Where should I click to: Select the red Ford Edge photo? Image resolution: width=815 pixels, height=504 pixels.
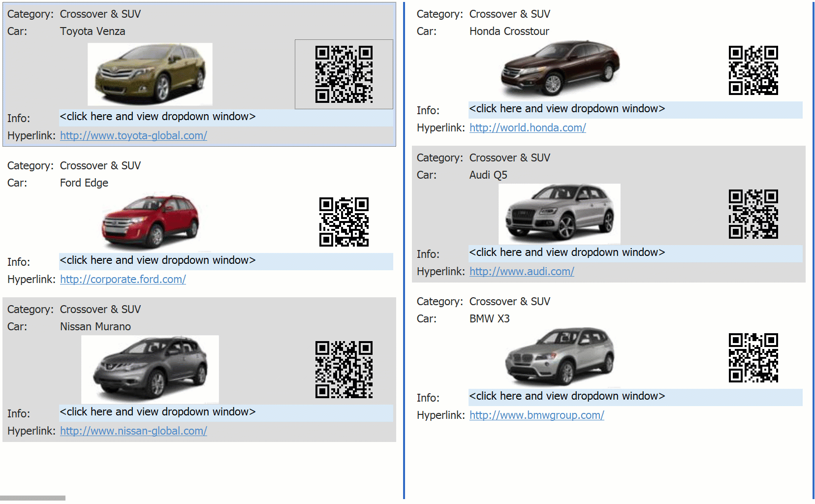coord(150,222)
